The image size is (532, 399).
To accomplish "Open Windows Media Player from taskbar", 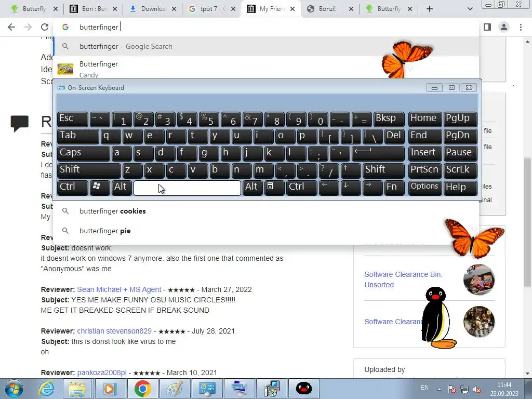I will 109,389.
